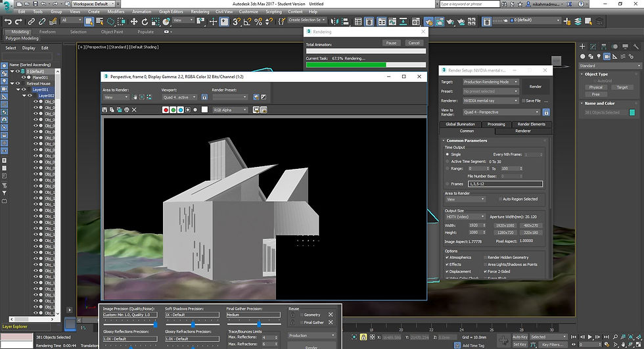Viewport: 644px width, 349px height.
Task: Switch to Render Elements tab
Action: pyautogui.click(x=531, y=124)
